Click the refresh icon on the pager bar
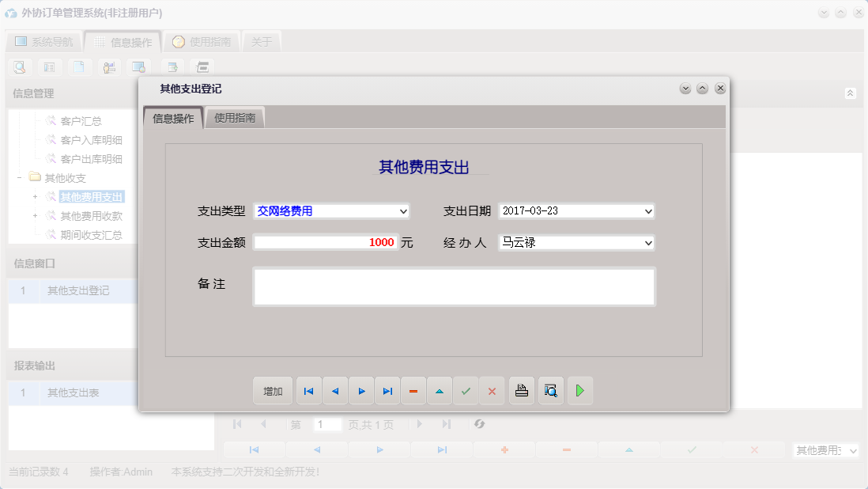Image resolution: width=868 pixels, height=489 pixels. coord(480,424)
